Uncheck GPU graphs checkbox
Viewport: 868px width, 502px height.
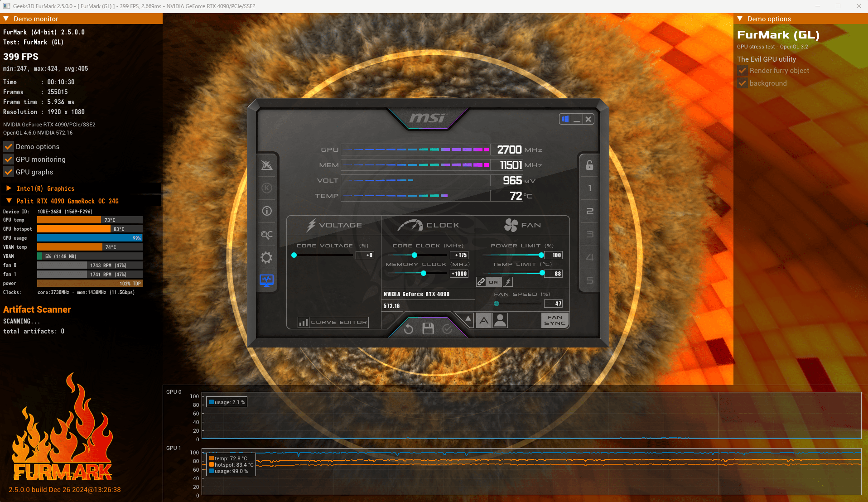pyautogui.click(x=8, y=172)
